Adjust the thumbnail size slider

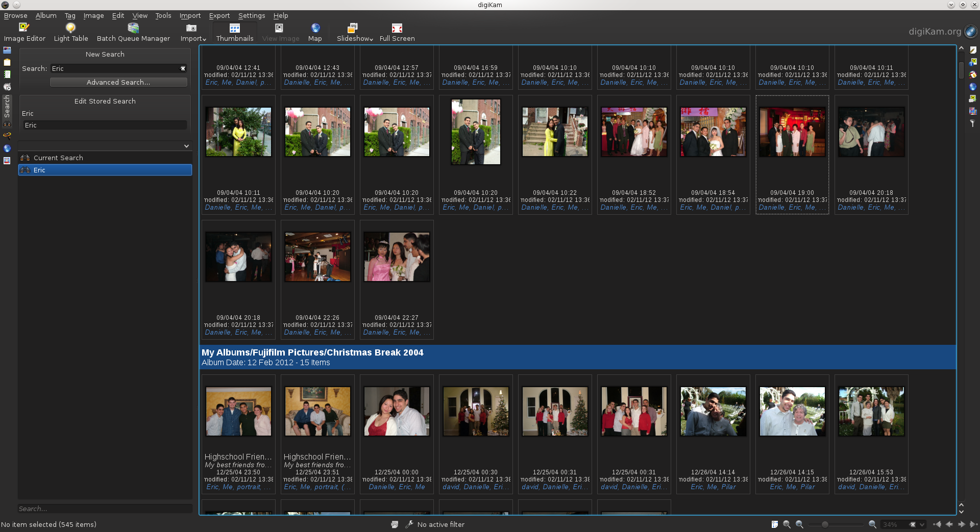coord(825,524)
